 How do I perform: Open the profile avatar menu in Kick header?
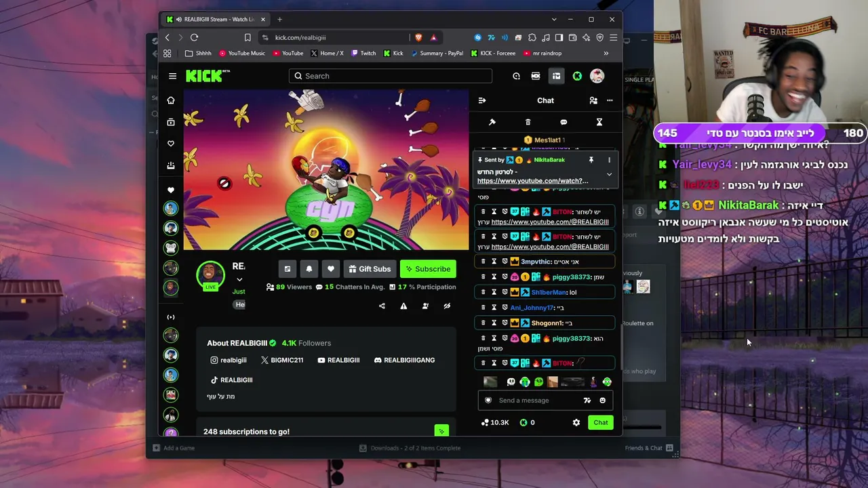[597, 76]
